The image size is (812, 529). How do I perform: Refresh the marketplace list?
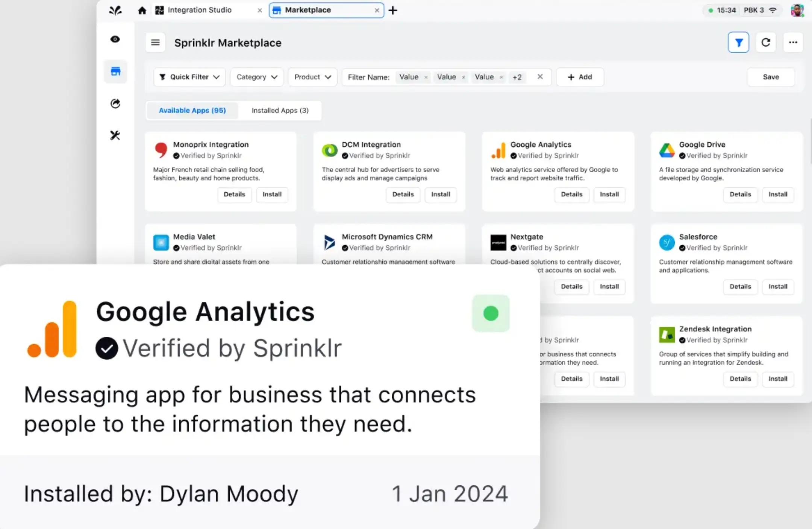tap(766, 43)
